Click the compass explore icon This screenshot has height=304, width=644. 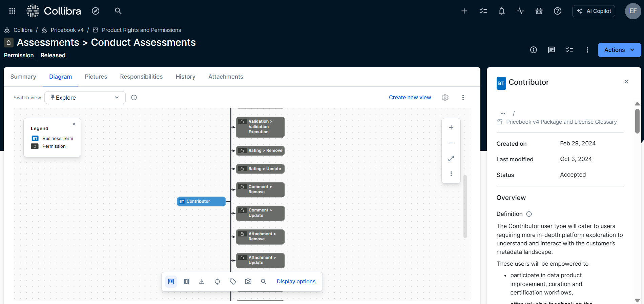tap(96, 11)
